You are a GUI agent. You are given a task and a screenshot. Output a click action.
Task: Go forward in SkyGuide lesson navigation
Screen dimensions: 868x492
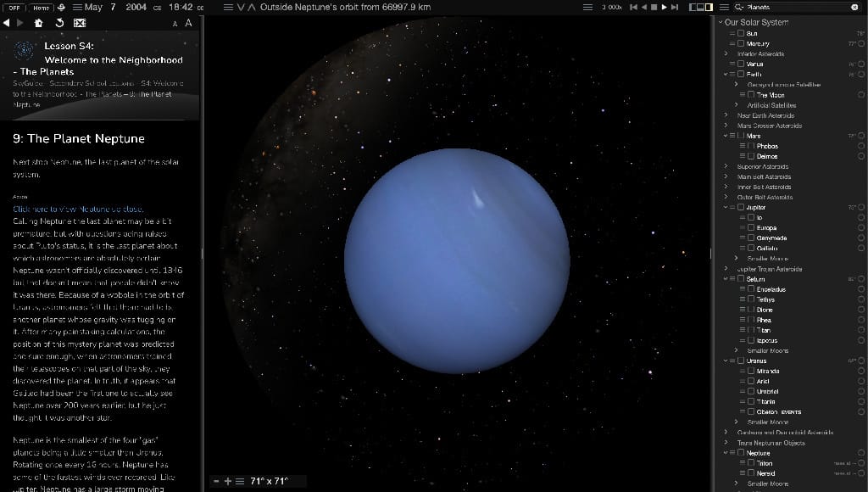(x=20, y=23)
